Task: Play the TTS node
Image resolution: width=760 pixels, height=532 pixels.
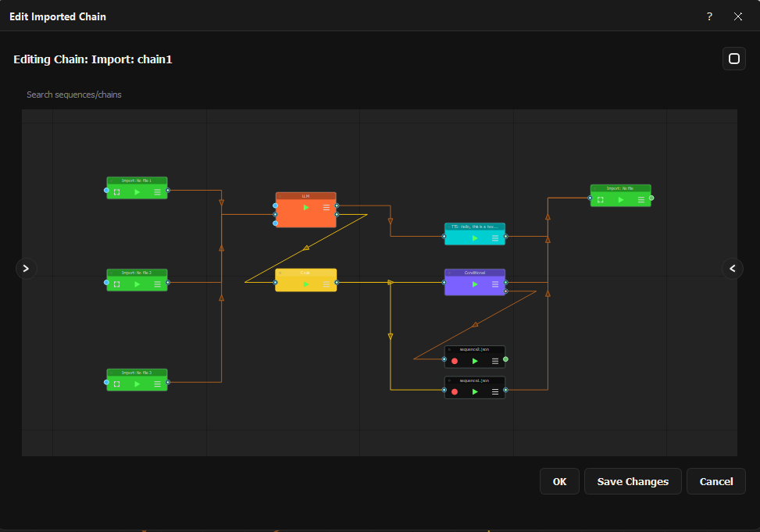Action: [x=475, y=238]
